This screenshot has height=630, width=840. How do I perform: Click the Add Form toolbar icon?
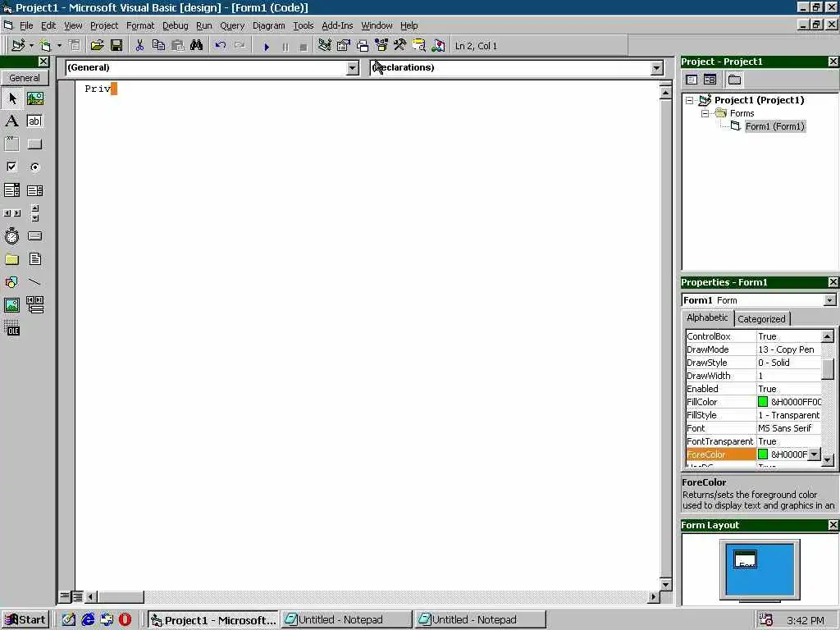[46, 46]
